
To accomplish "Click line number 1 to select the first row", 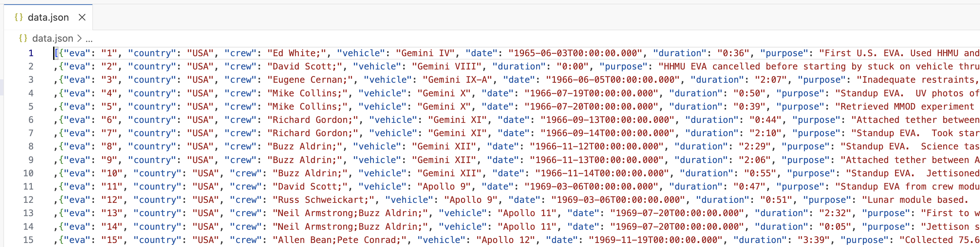I will pyautogui.click(x=31, y=53).
